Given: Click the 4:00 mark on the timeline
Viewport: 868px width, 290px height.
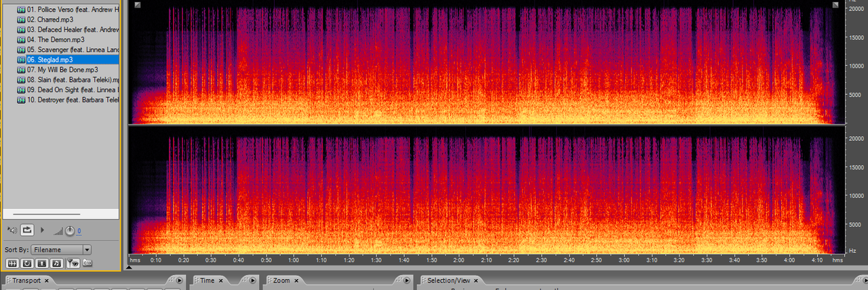Looking at the screenshot, I should click(x=789, y=260).
